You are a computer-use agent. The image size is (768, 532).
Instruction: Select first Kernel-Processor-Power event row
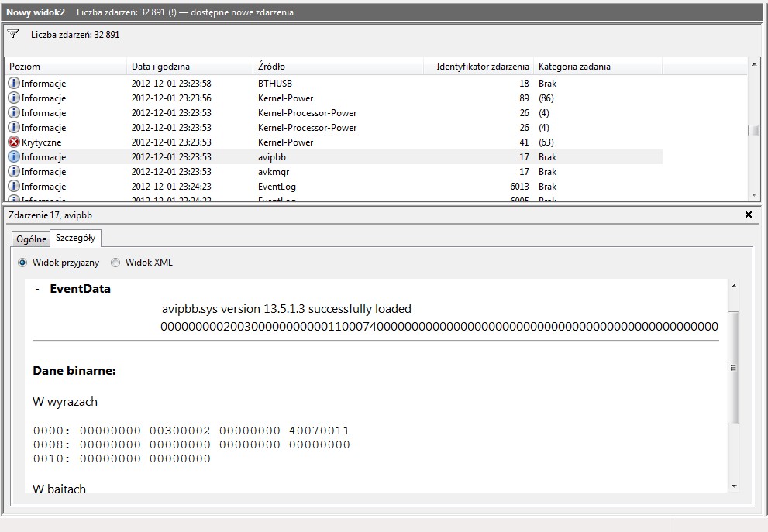(333, 112)
